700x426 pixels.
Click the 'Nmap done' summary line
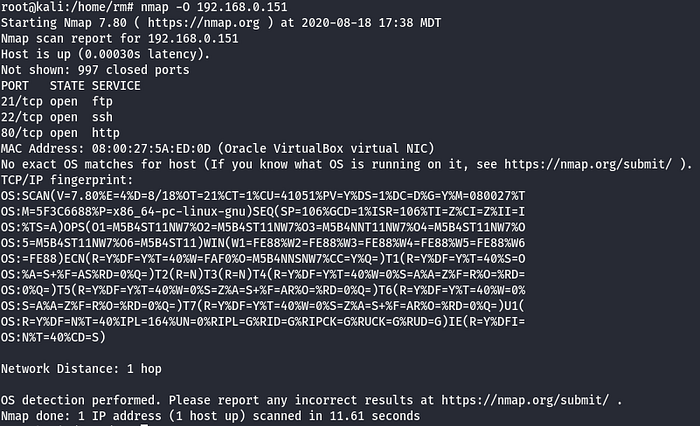210,415
